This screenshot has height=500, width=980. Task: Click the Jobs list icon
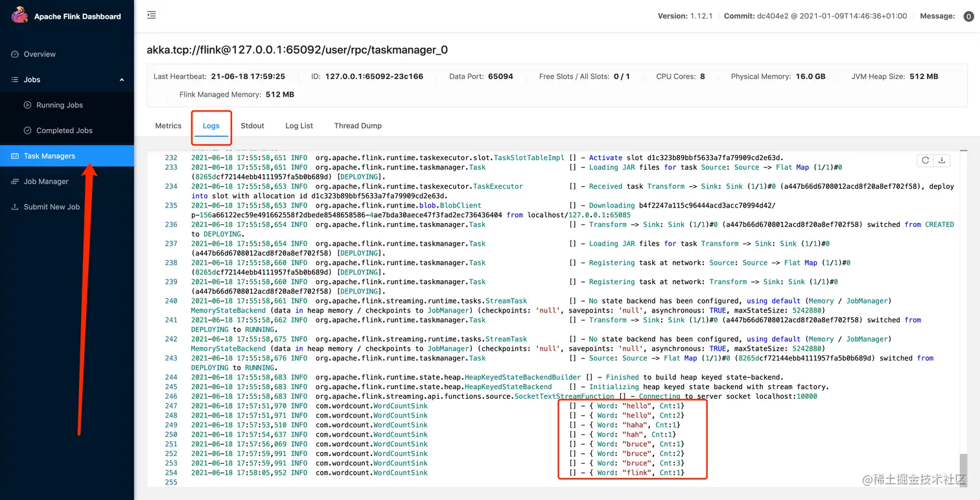pos(15,80)
